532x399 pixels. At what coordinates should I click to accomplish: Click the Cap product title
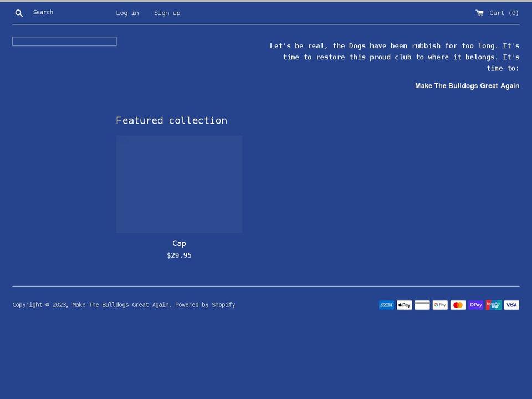tap(179, 243)
